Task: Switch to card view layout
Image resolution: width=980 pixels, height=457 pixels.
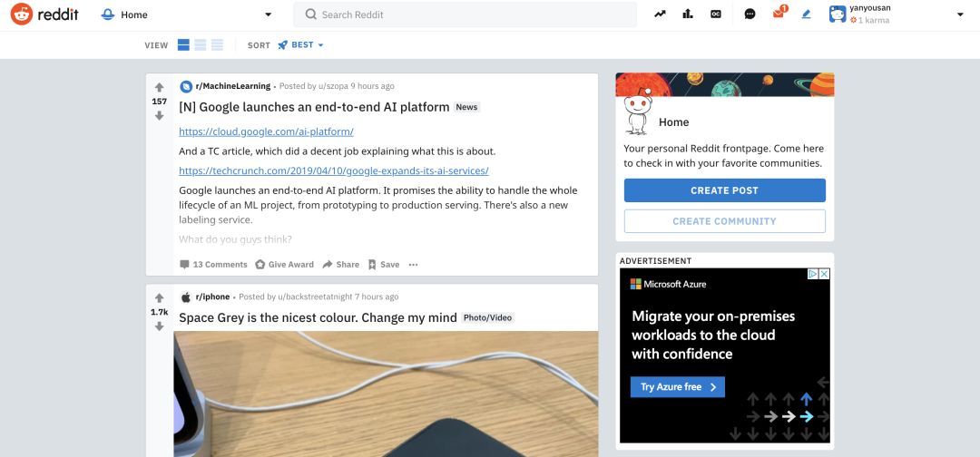Action: click(x=183, y=45)
